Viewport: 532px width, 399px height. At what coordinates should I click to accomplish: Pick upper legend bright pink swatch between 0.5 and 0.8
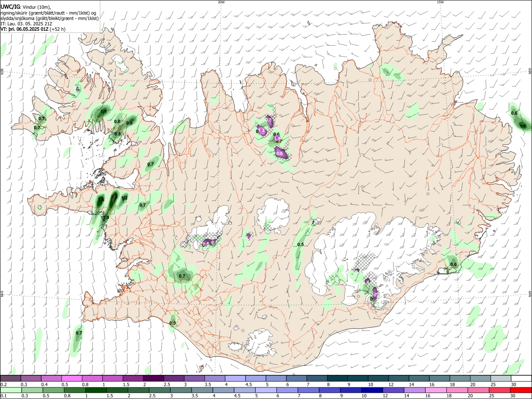71,378
